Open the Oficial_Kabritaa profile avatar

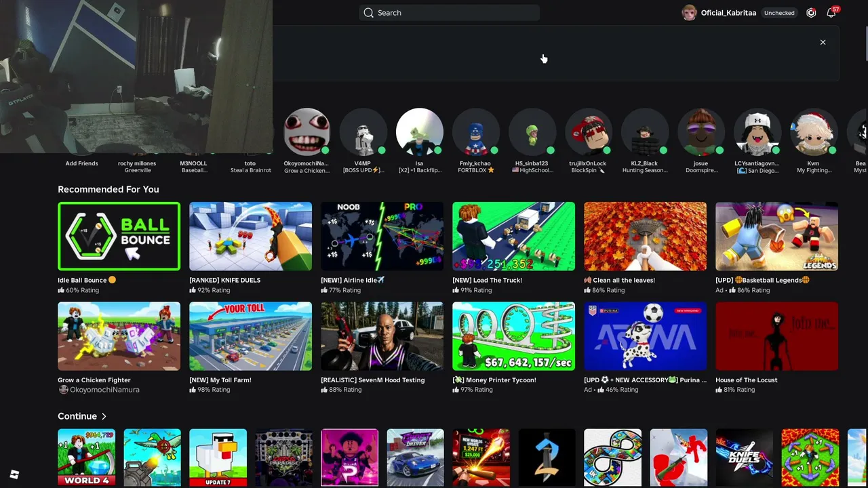click(x=689, y=13)
